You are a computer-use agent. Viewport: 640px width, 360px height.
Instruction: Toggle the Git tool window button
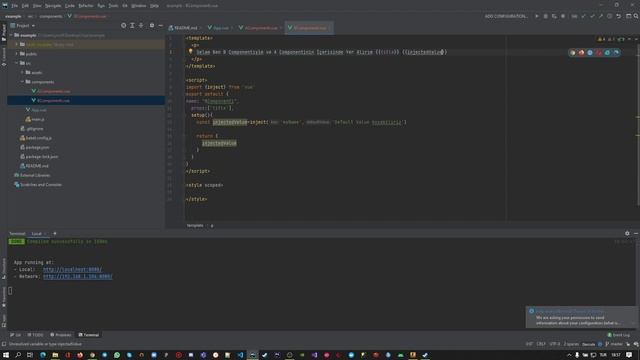pos(16,335)
